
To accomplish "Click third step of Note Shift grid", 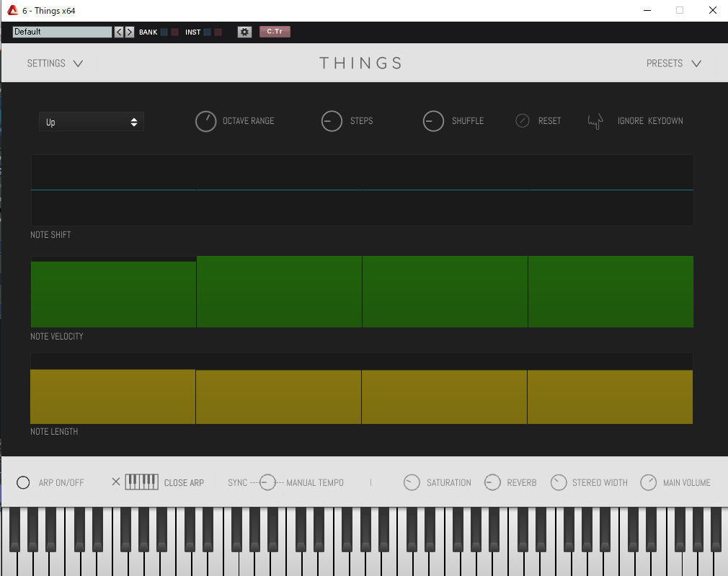I will (445, 190).
